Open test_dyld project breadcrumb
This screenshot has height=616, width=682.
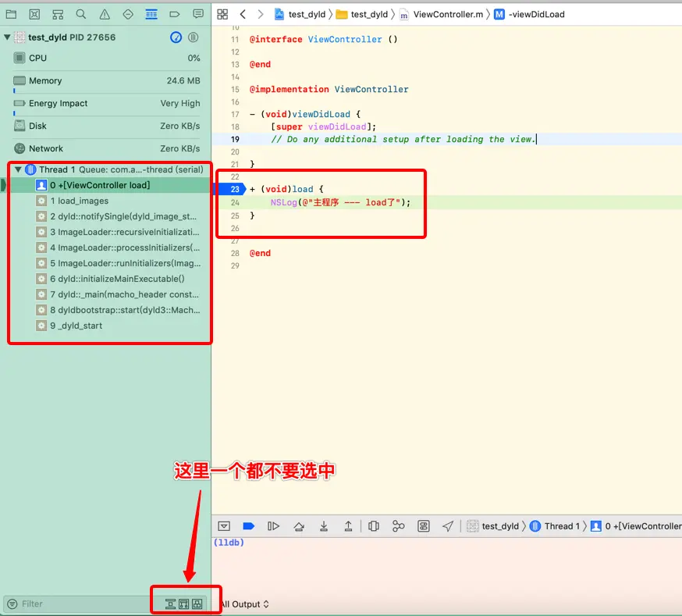coord(300,14)
